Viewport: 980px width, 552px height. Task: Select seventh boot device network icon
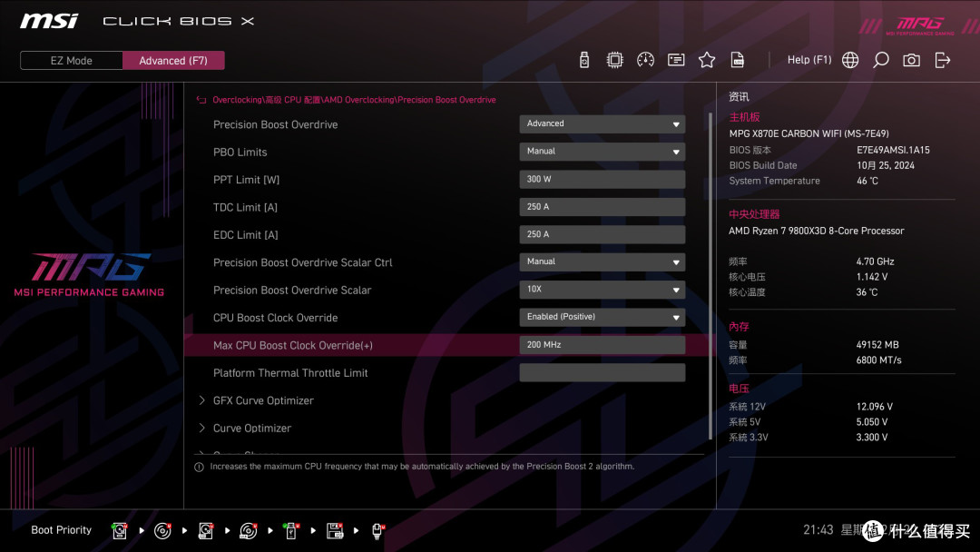[x=377, y=531]
